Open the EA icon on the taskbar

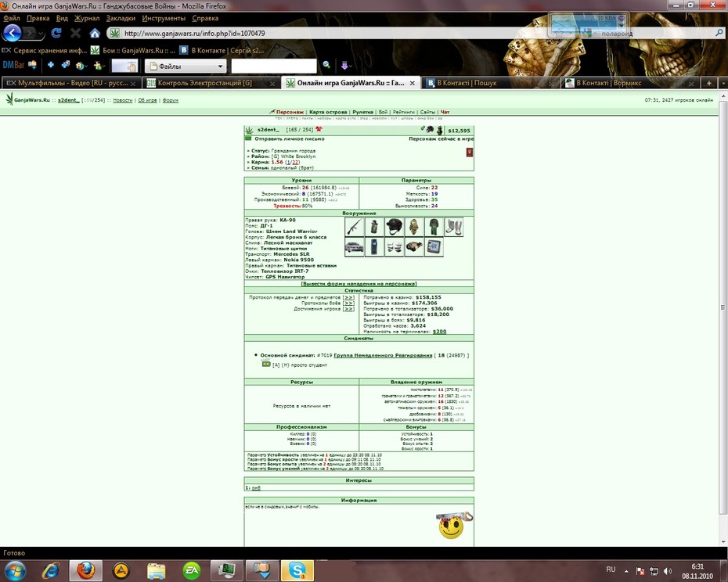pos(192,570)
